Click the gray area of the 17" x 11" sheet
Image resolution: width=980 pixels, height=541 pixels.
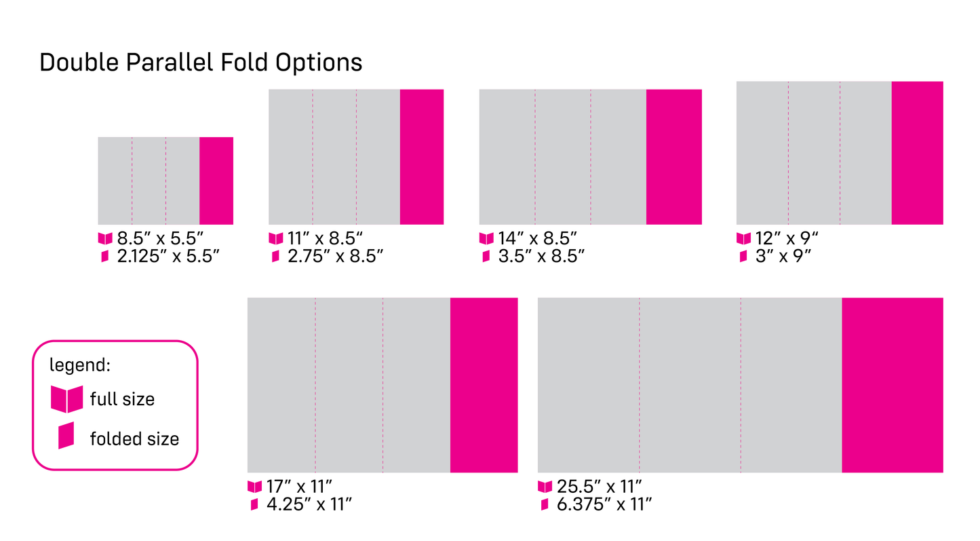click(349, 385)
